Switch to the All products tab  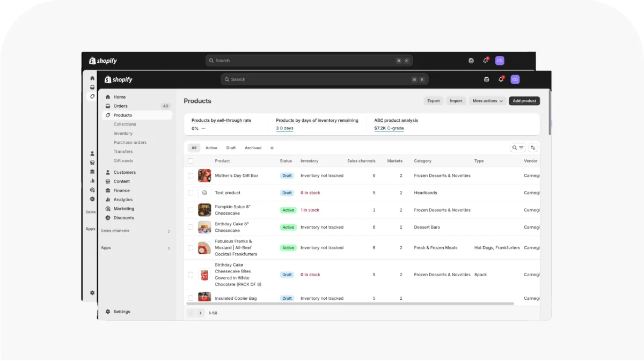pos(194,148)
